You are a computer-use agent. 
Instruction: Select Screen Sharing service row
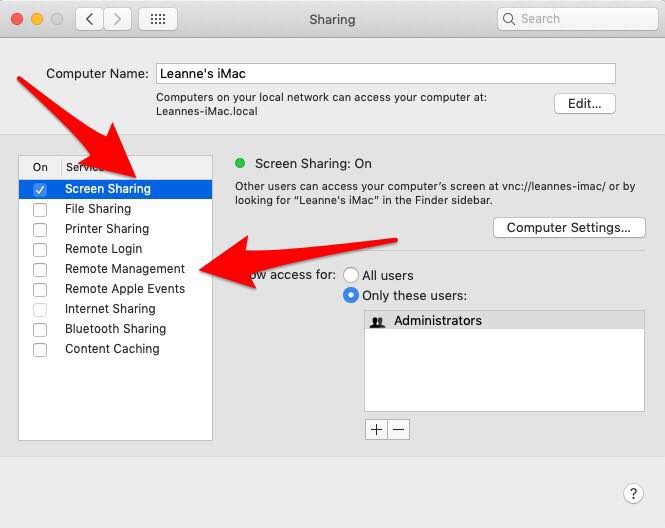[115, 189]
